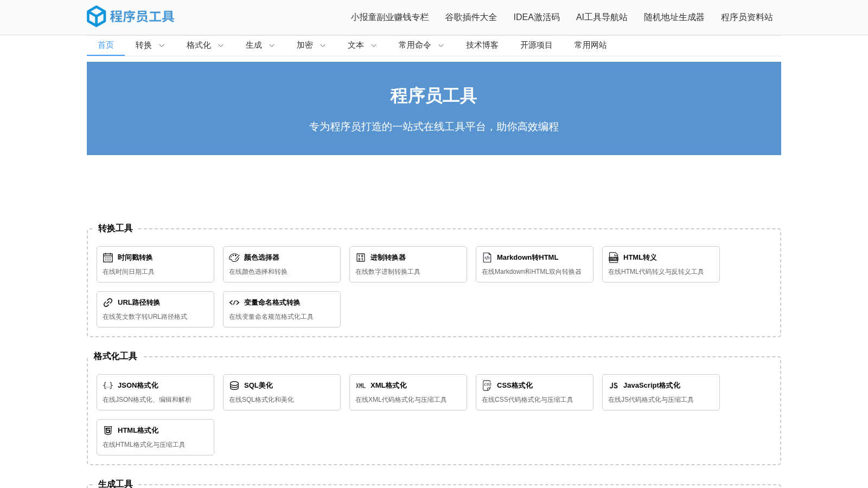Expand the 转换 menu chevron
This screenshot has width=868, height=488.
point(162,46)
